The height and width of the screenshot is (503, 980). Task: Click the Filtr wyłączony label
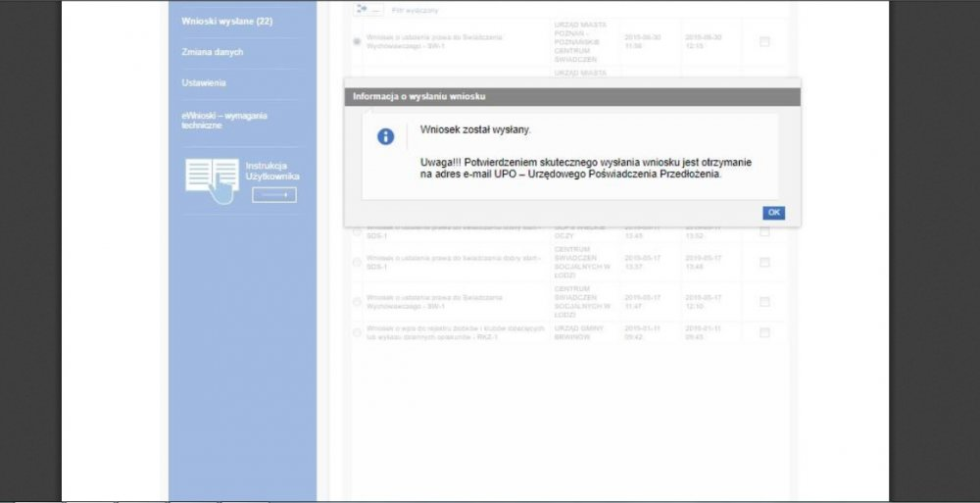click(x=415, y=10)
